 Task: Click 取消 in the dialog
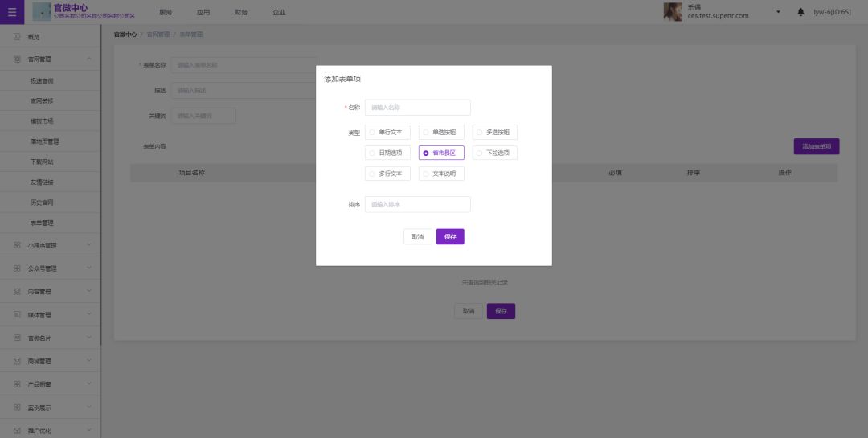[x=417, y=237]
